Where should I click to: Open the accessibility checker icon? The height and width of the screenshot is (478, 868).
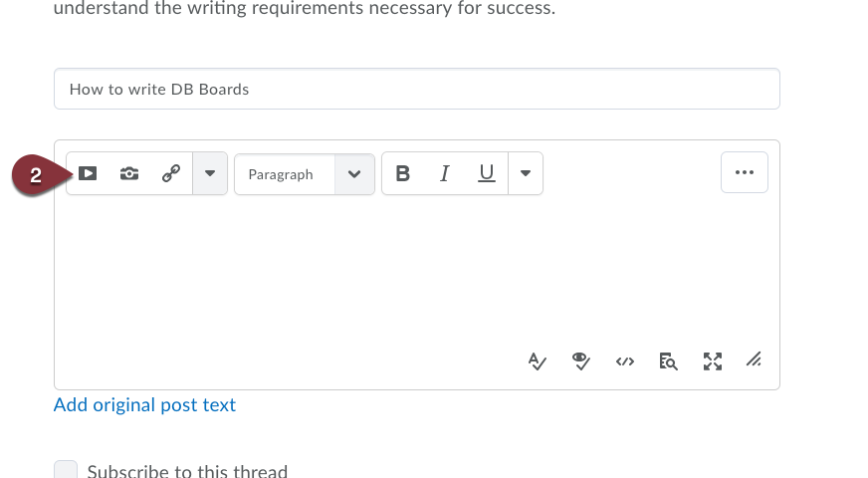coord(580,361)
